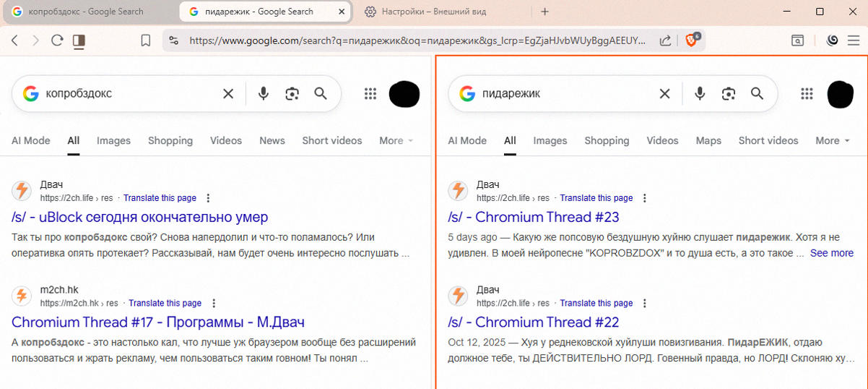This screenshot has height=389, width=868.
Task: Open Chromium Thread #17 Программы link
Action: click(158, 322)
